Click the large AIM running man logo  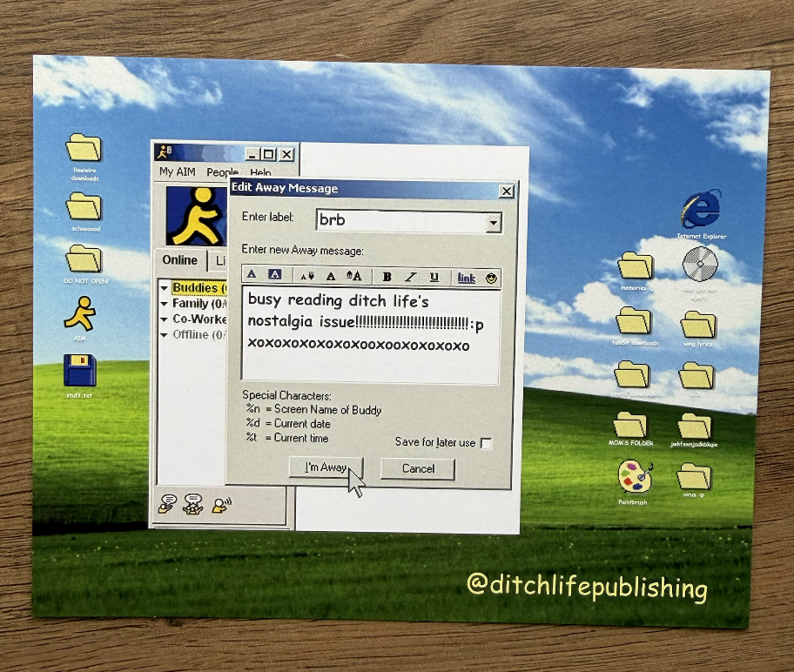(197, 216)
